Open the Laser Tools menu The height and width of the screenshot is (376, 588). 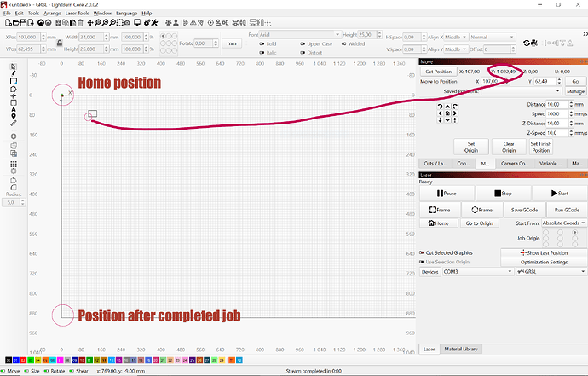click(x=79, y=14)
